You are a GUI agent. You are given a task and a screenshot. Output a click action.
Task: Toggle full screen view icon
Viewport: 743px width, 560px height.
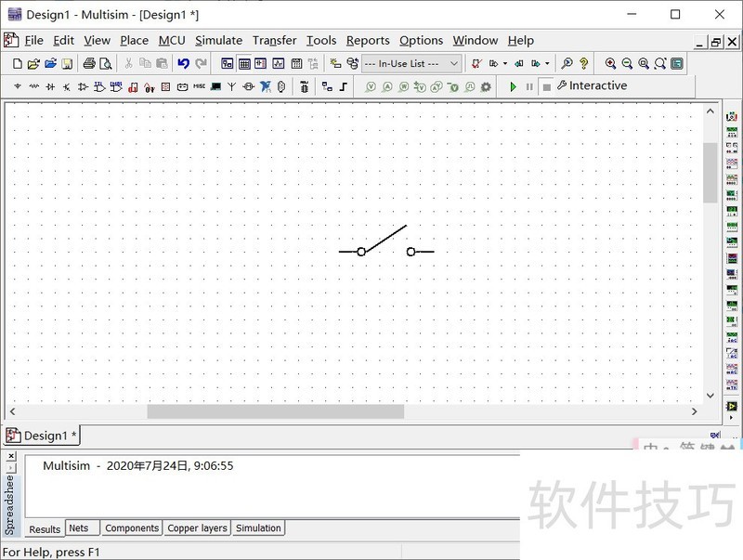677,64
